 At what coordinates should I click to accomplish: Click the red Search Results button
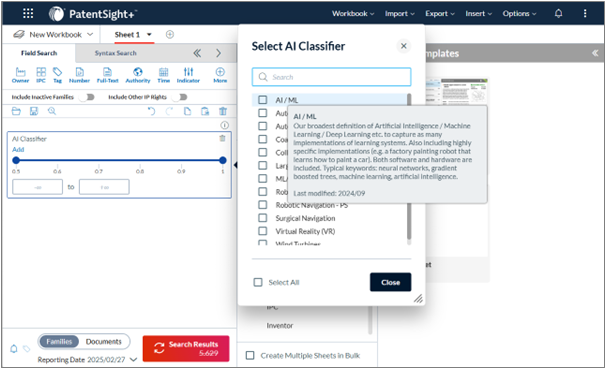pyautogui.click(x=186, y=349)
